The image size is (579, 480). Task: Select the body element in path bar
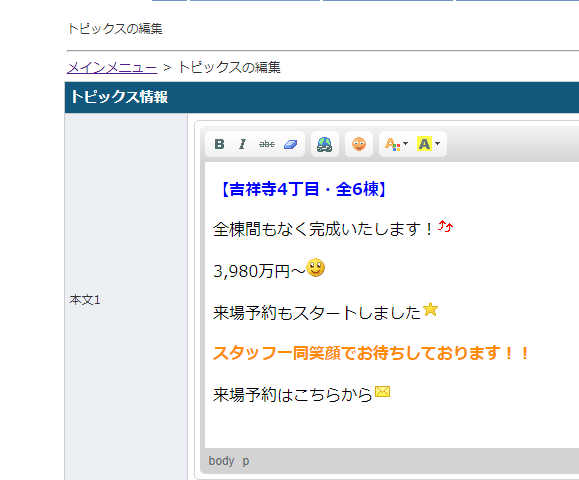(x=221, y=461)
